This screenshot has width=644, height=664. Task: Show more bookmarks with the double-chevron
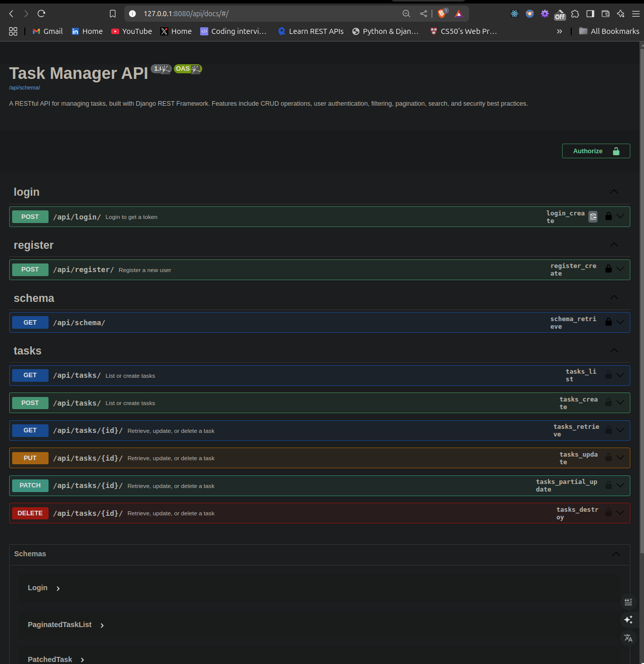559,31
